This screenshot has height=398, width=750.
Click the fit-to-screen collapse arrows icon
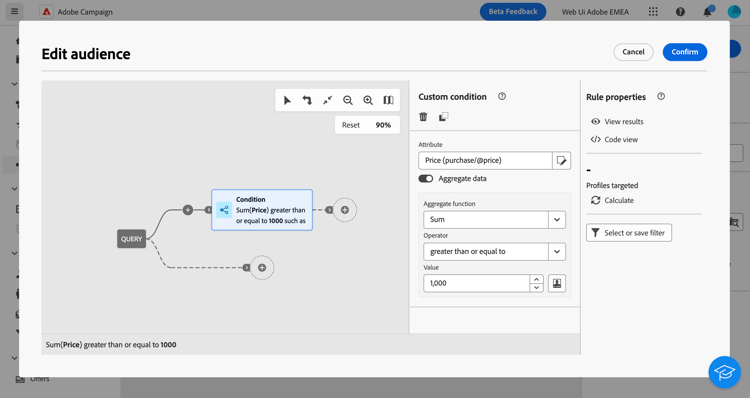[x=327, y=100]
